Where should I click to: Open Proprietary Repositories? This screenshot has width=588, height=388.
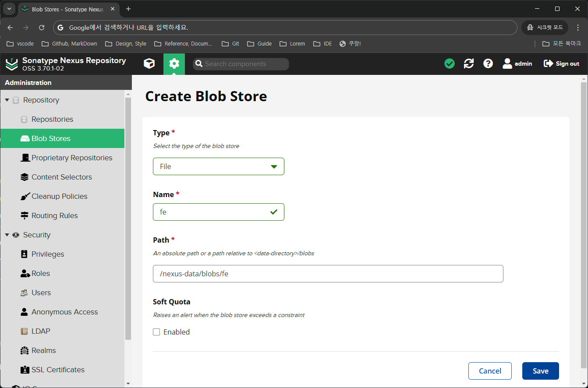click(62, 158)
